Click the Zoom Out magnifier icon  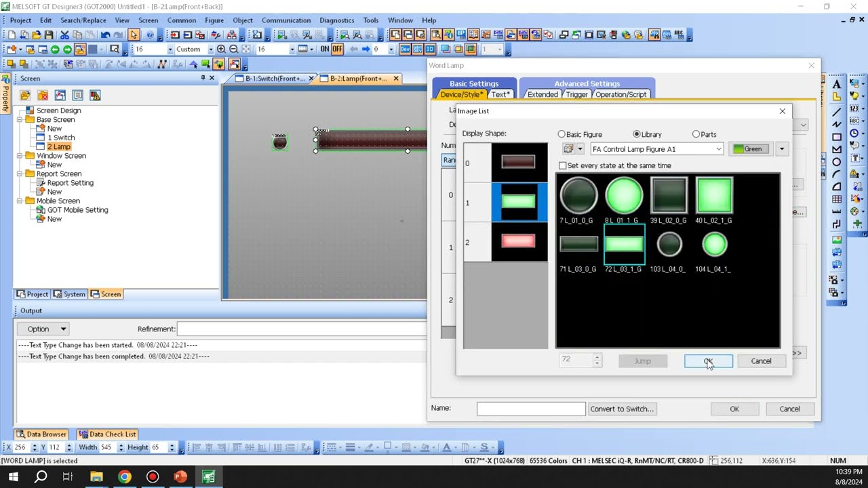coord(233,49)
